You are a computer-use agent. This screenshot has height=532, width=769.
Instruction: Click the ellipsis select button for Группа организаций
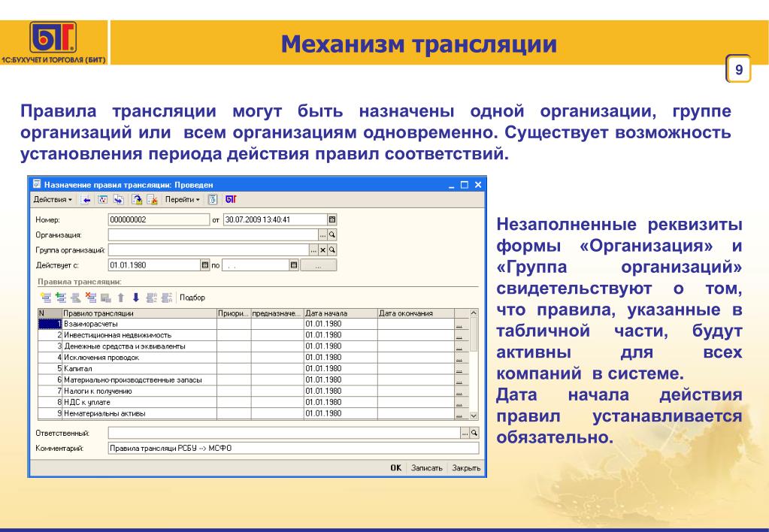(x=314, y=250)
